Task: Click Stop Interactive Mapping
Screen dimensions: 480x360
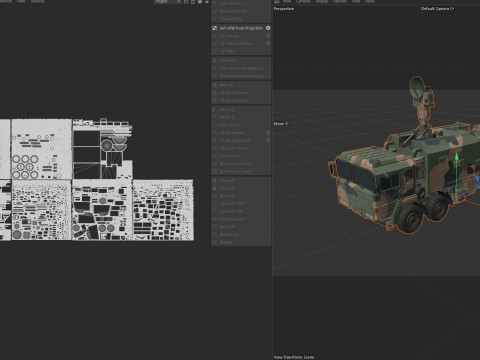Action: [x=241, y=76]
